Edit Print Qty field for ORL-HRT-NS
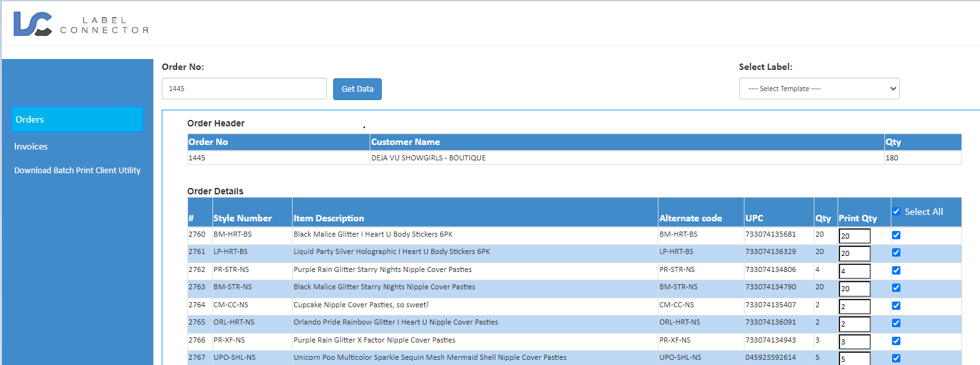This screenshot has width=980, height=365. coord(855,324)
